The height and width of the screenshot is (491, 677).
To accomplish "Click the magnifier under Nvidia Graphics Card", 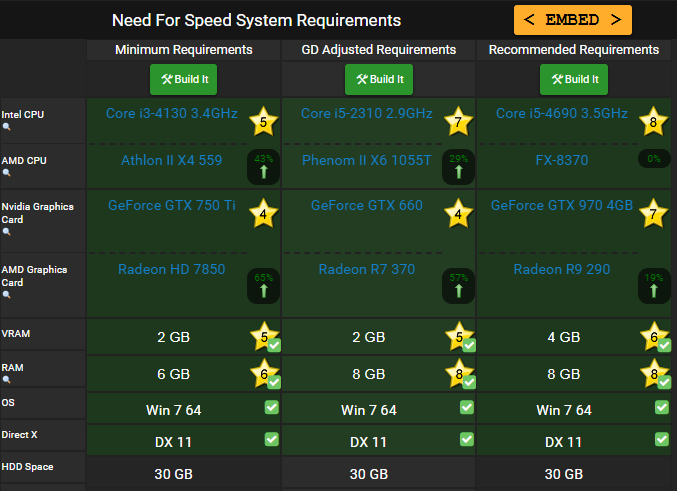I will click(6, 231).
